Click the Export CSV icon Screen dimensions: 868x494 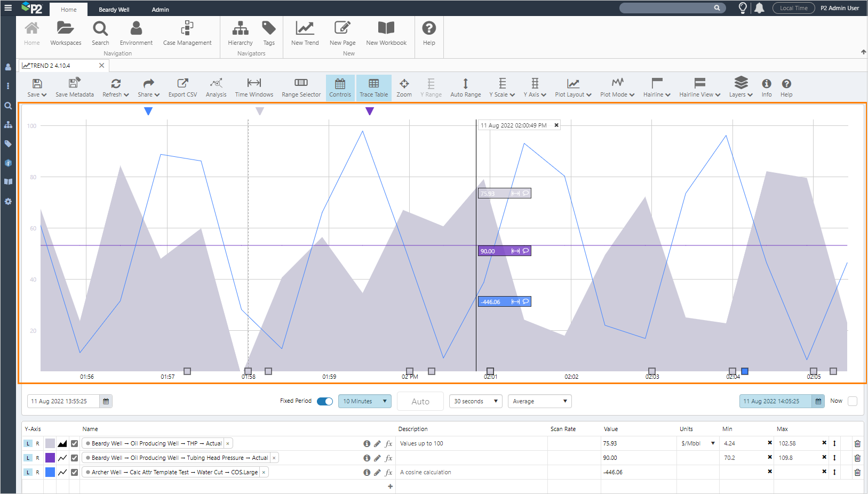[x=182, y=87]
